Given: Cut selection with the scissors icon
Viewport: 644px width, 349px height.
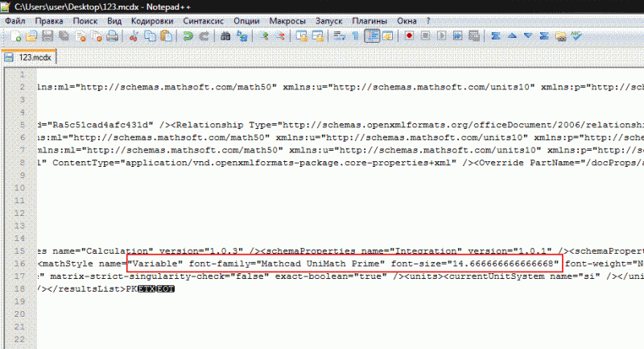Looking at the screenshot, I should pyautogui.click(x=134, y=36).
